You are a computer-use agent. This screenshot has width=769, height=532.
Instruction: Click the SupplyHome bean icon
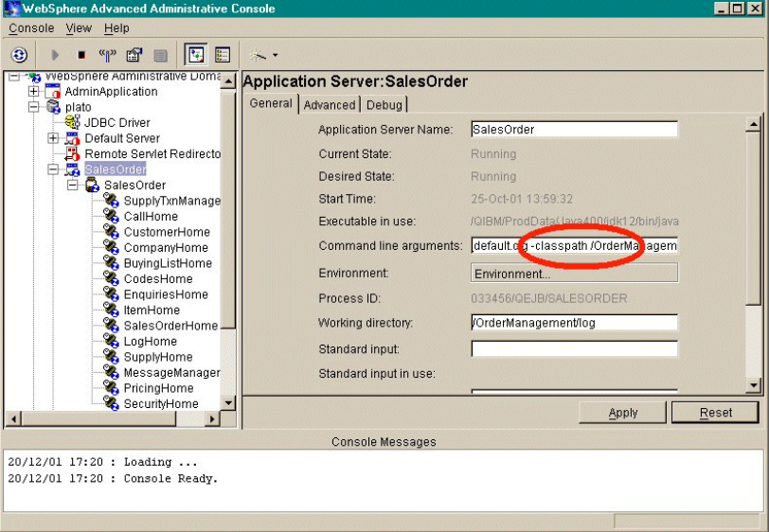pos(112,357)
